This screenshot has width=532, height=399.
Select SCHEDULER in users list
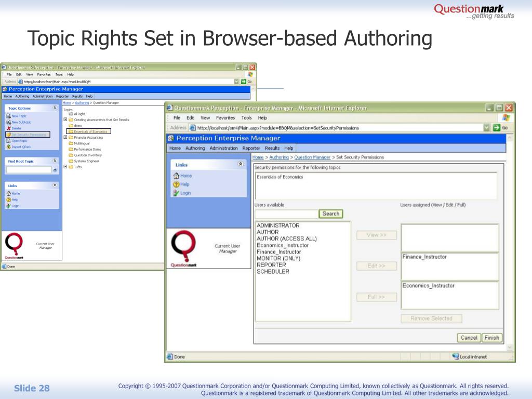click(x=273, y=271)
